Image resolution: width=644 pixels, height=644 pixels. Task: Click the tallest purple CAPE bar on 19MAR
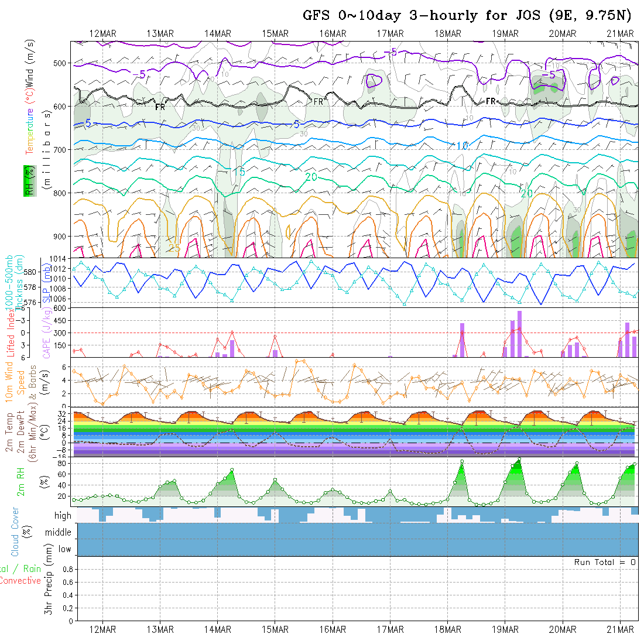coord(519,334)
